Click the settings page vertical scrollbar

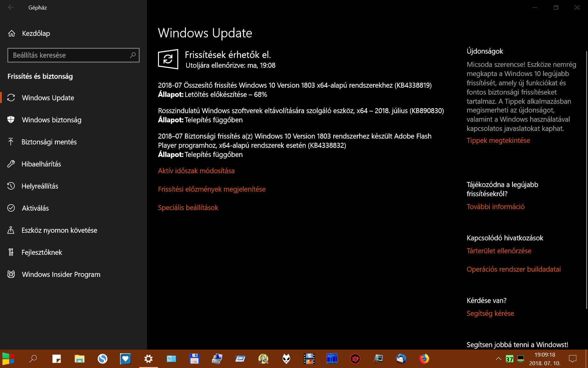coord(586,179)
